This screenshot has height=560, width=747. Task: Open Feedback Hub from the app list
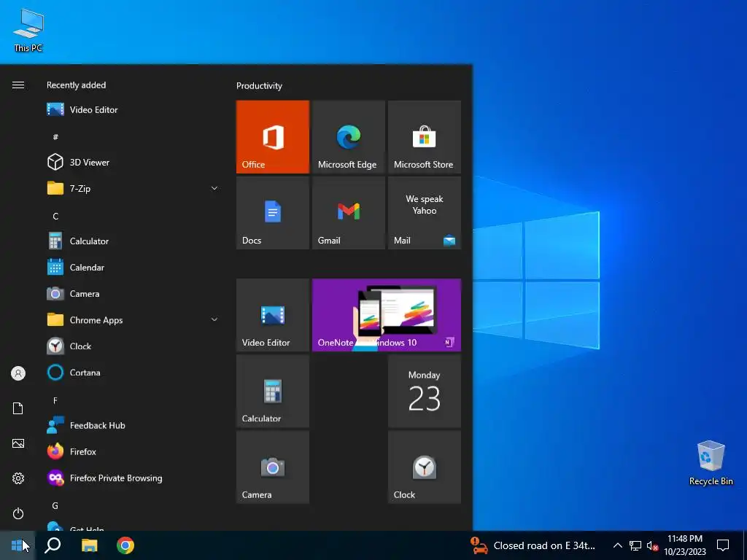pos(133,425)
